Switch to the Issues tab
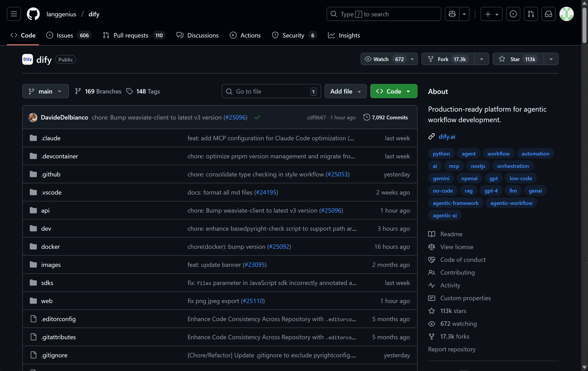Viewport: 588px width, 371px height. tap(69, 36)
